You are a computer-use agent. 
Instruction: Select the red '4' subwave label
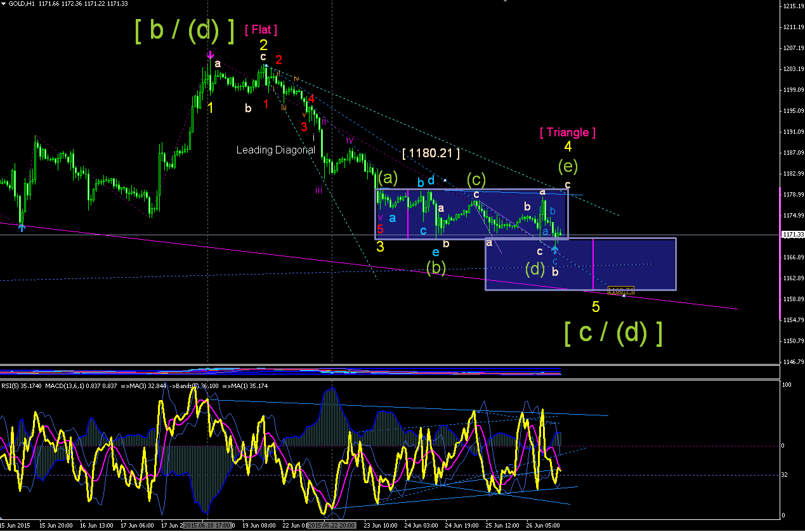pos(311,99)
